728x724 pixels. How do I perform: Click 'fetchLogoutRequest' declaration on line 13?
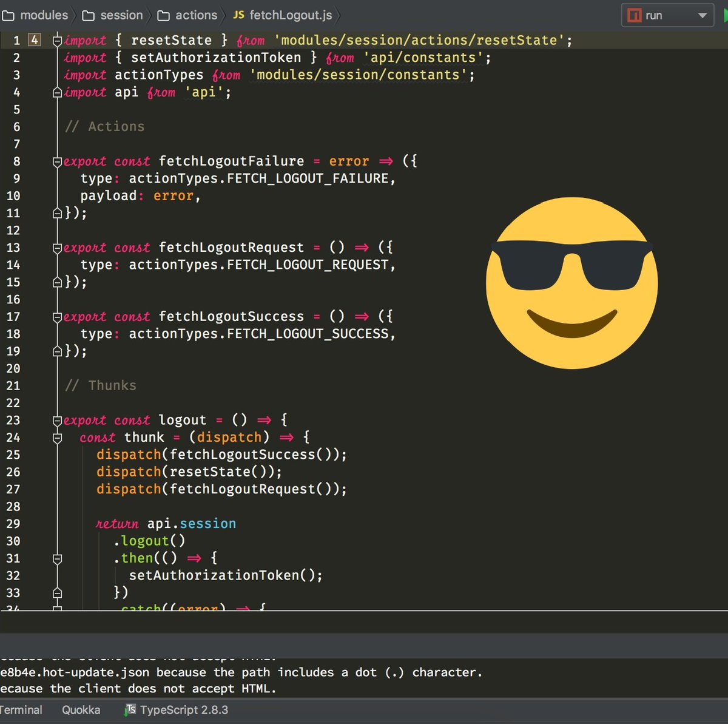coord(231,247)
